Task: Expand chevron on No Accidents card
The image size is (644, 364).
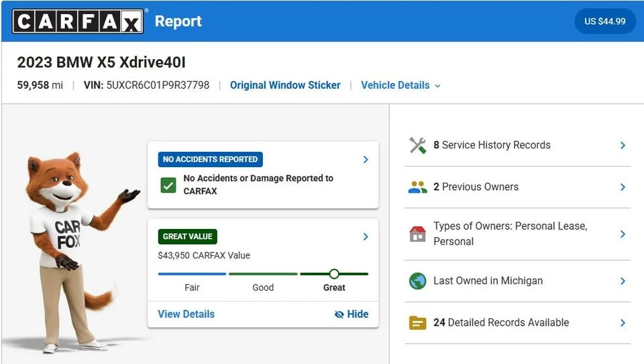Action: pos(366,159)
